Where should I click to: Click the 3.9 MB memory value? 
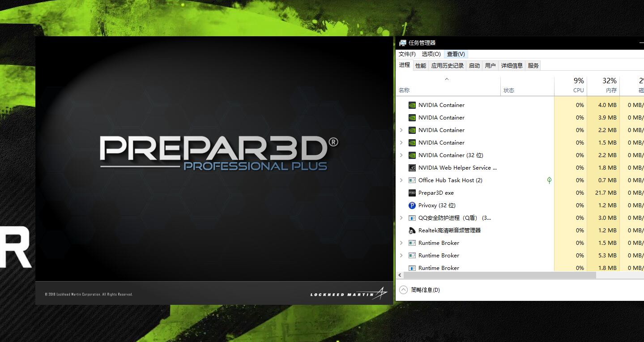(x=607, y=118)
